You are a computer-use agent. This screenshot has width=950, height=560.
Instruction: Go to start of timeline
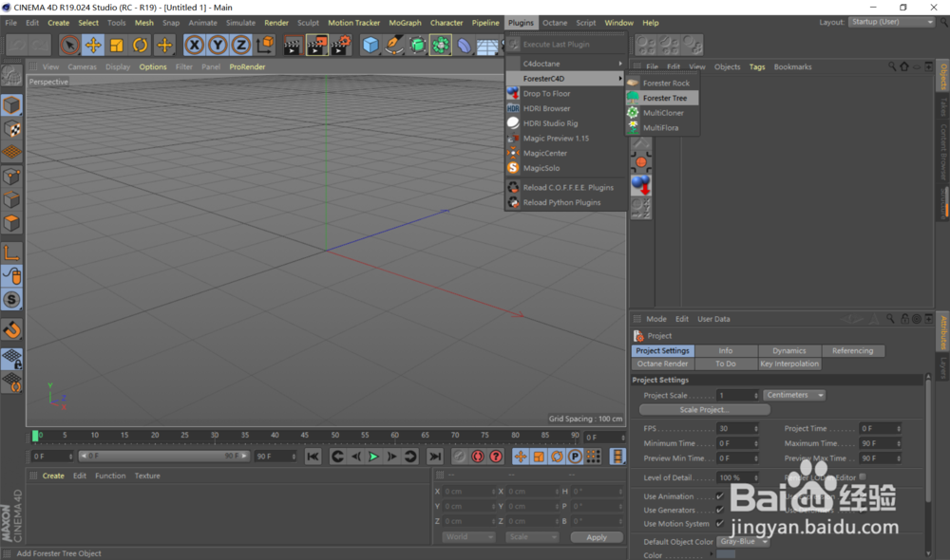(313, 457)
